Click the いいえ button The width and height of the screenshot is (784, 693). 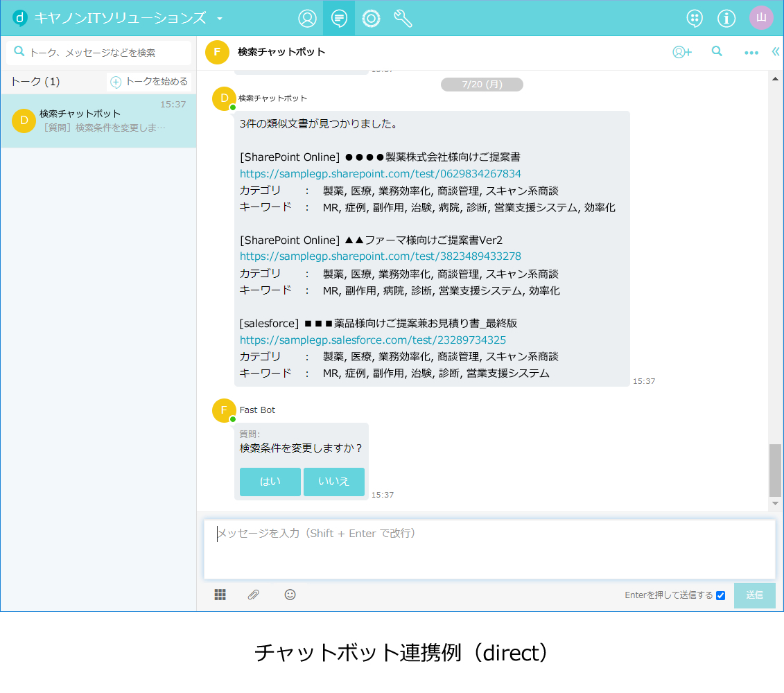tap(333, 482)
